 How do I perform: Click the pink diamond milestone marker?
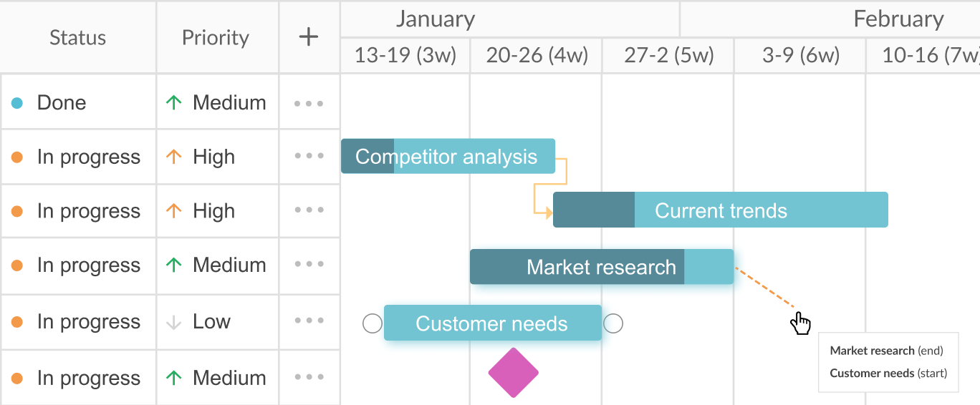(x=513, y=373)
